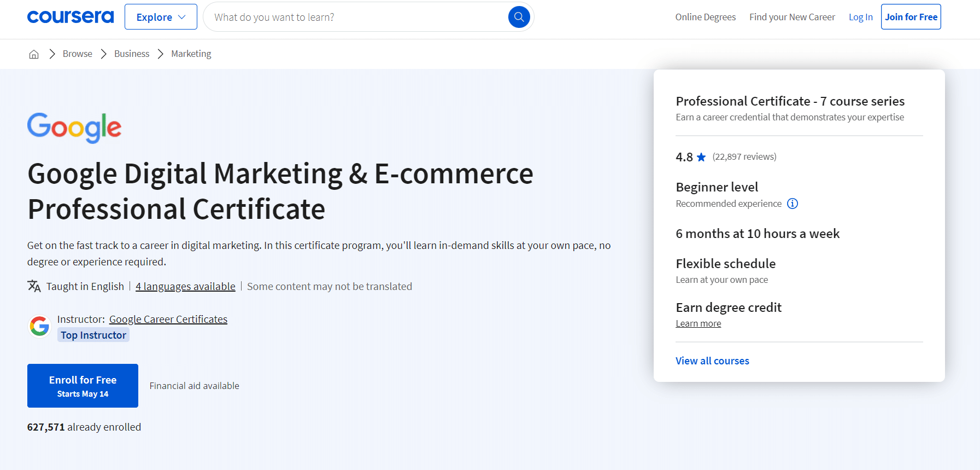Open Find your New Career link
The width and height of the screenshot is (980, 470).
[792, 17]
